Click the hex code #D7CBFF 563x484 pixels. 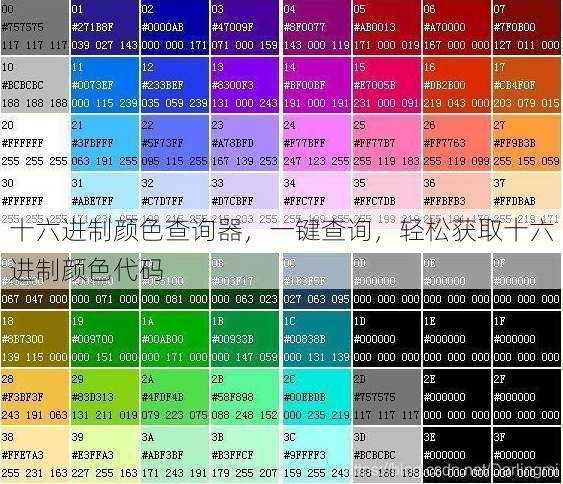[x=233, y=201]
